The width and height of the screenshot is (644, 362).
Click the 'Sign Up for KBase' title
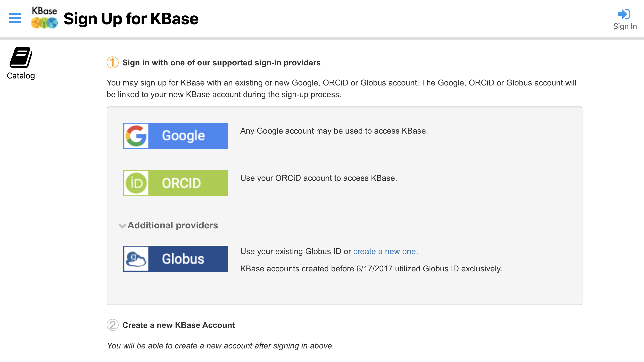(131, 18)
